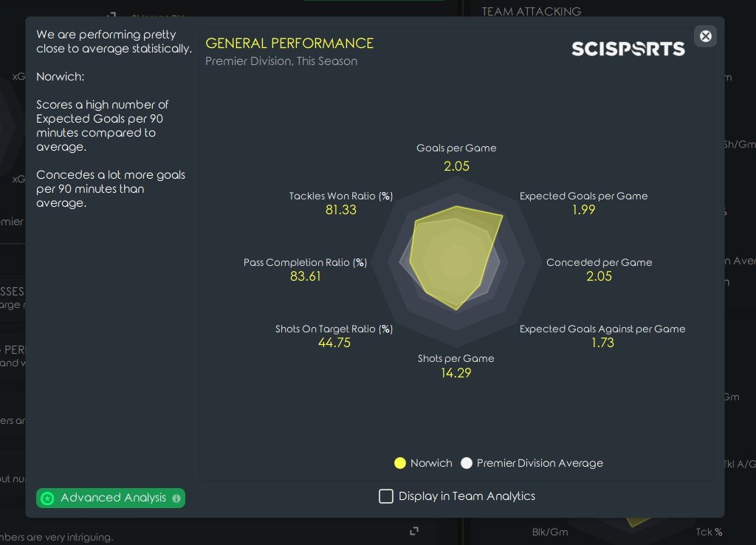Click Tck % label in background chart
756x545 pixels.
(708, 532)
